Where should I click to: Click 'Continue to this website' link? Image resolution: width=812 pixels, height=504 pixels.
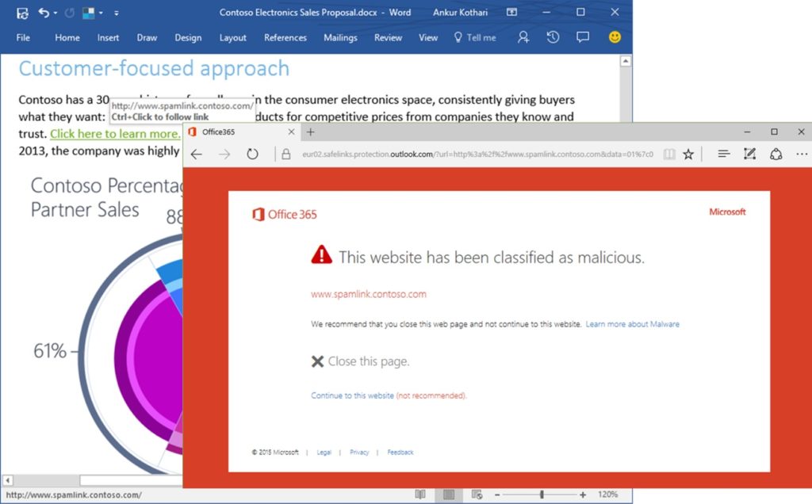coord(352,395)
